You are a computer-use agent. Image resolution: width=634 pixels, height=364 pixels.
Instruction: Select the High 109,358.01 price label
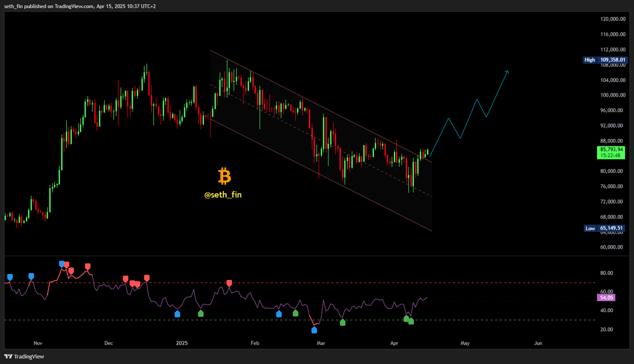[x=605, y=60]
